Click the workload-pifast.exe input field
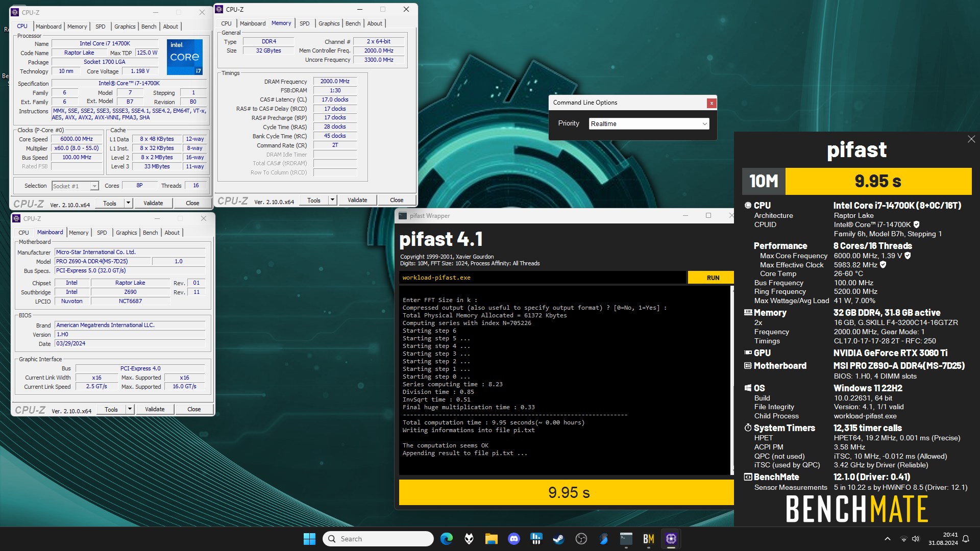 (x=543, y=278)
